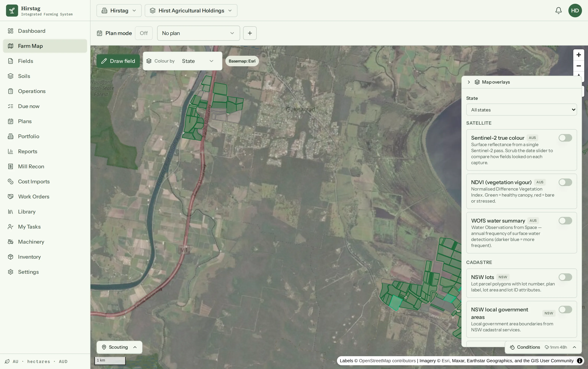588x369 pixels.
Task: Click the Operations clipboard icon
Action: (x=11, y=91)
